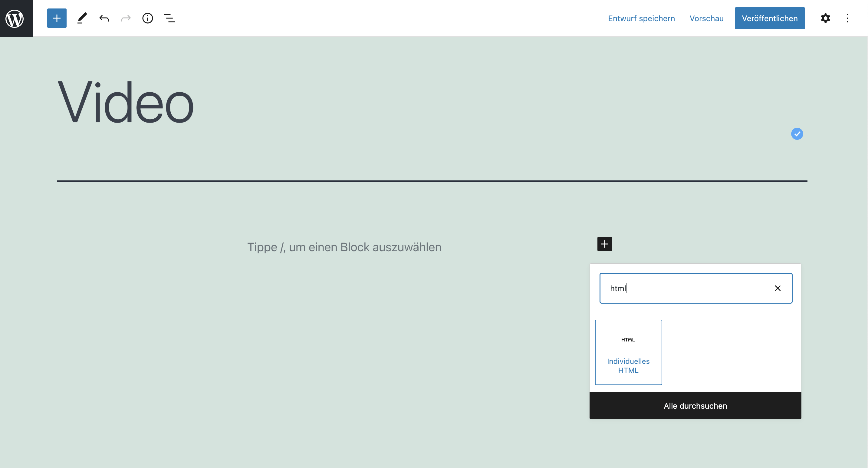Toggle the settings gear sidebar
Viewport: 868px width, 468px height.
(825, 18)
